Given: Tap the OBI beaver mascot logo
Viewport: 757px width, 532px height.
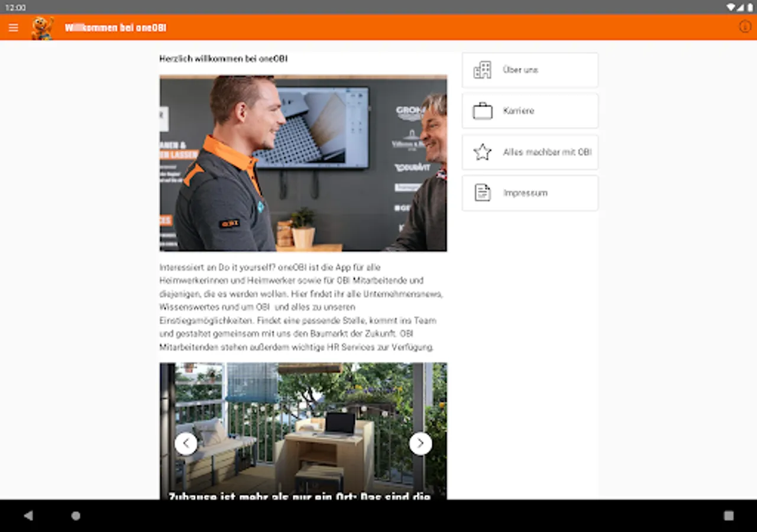Looking at the screenshot, I should coord(43,28).
